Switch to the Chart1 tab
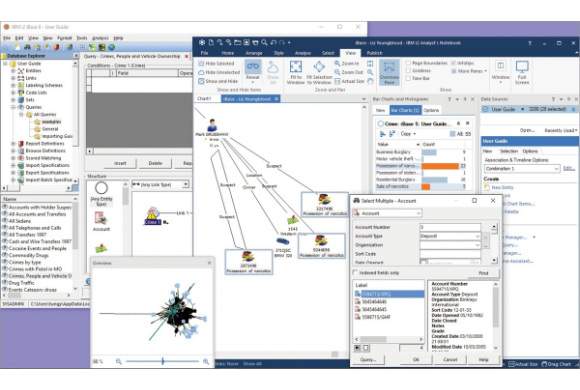 [204, 99]
